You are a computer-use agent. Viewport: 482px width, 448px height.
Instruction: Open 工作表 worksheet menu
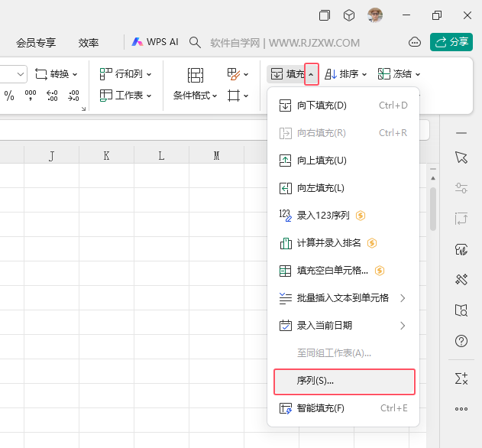tap(126, 96)
